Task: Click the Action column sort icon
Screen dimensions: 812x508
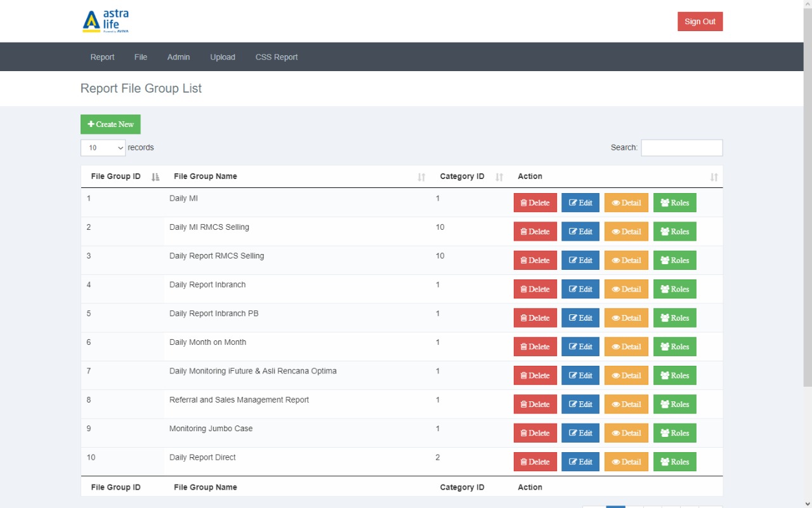Action: (x=714, y=177)
